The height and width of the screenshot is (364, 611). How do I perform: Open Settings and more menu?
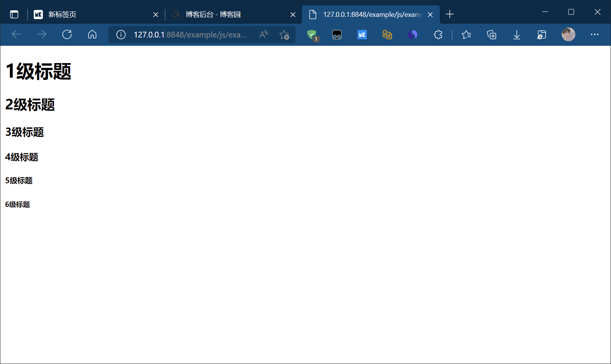click(595, 35)
